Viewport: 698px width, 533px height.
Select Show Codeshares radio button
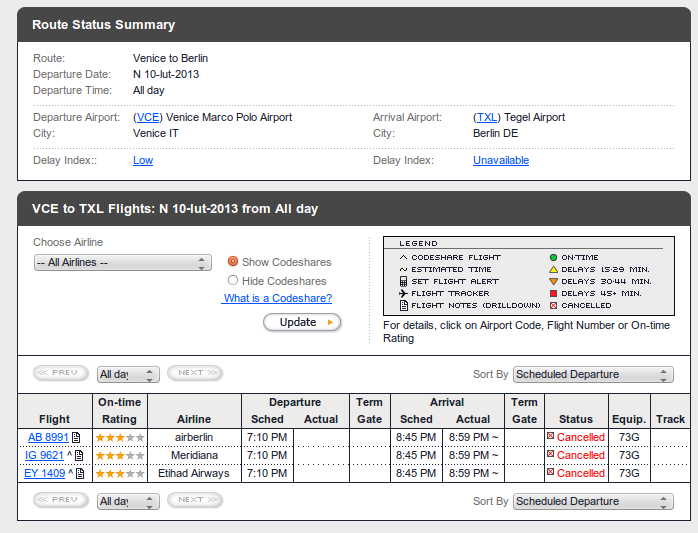tap(233, 261)
